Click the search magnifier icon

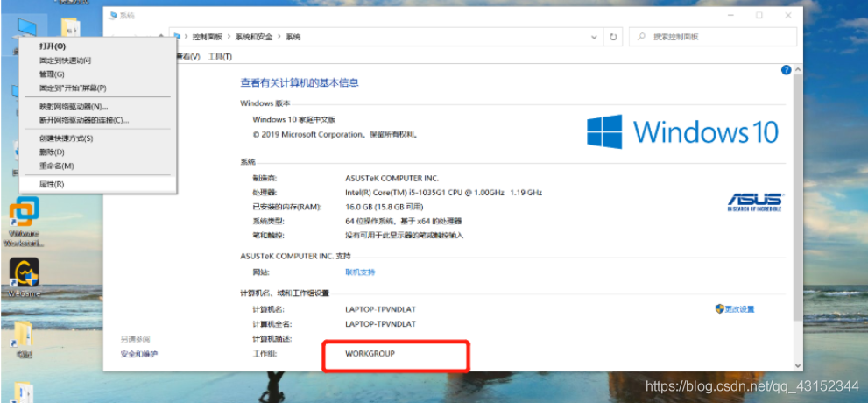pyautogui.click(x=641, y=37)
